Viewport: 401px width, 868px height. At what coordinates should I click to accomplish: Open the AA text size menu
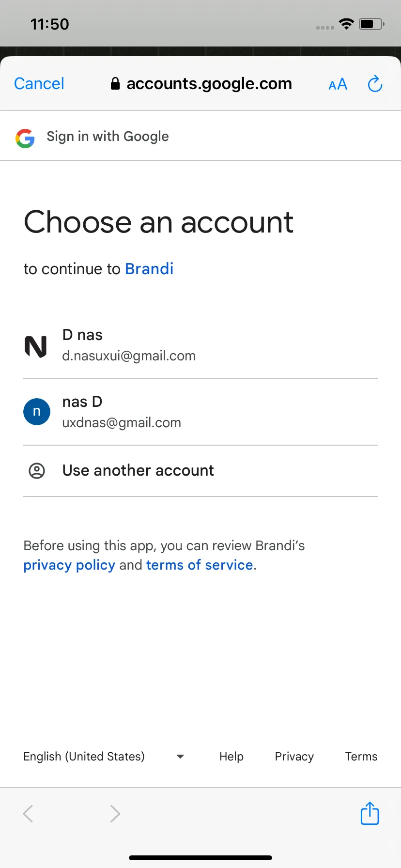click(338, 84)
